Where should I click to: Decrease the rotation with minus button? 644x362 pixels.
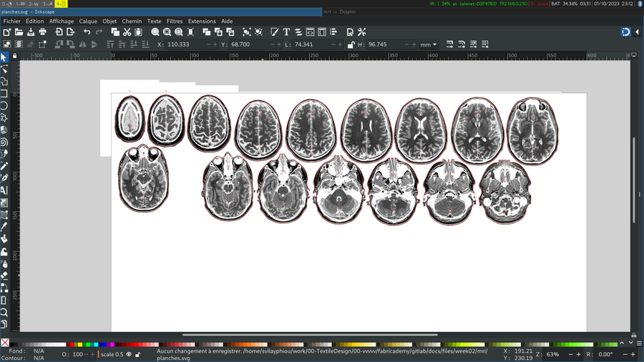coord(625,355)
